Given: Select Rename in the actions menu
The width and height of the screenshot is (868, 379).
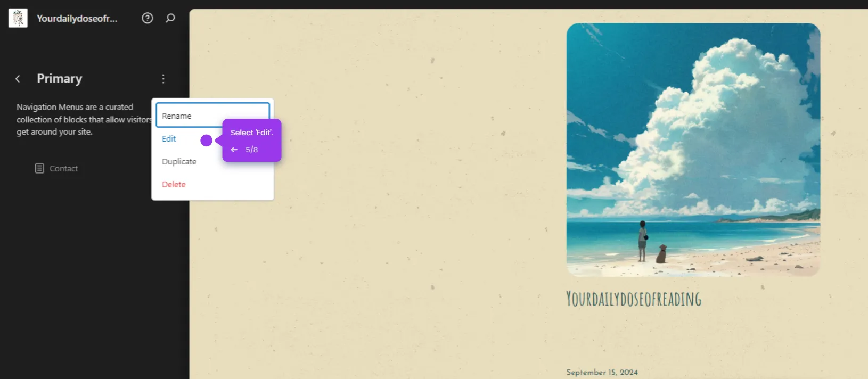Looking at the screenshot, I should pos(212,116).
